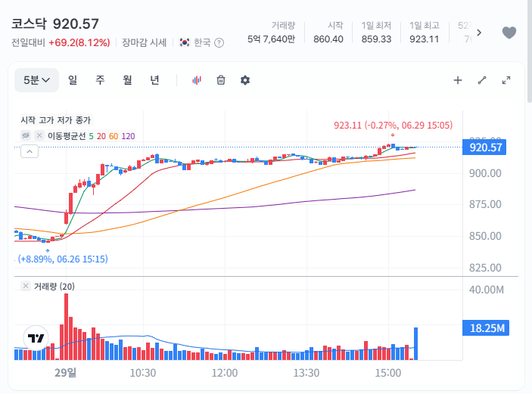Open candlestick chart type selector
The image size is (532, 394).
tap(197, 80)
